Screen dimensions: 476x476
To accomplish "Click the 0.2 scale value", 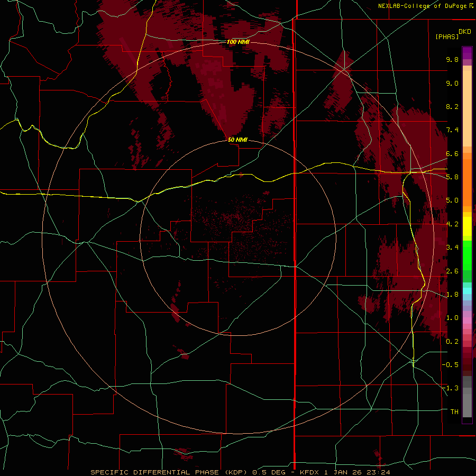I will point(452,342).
